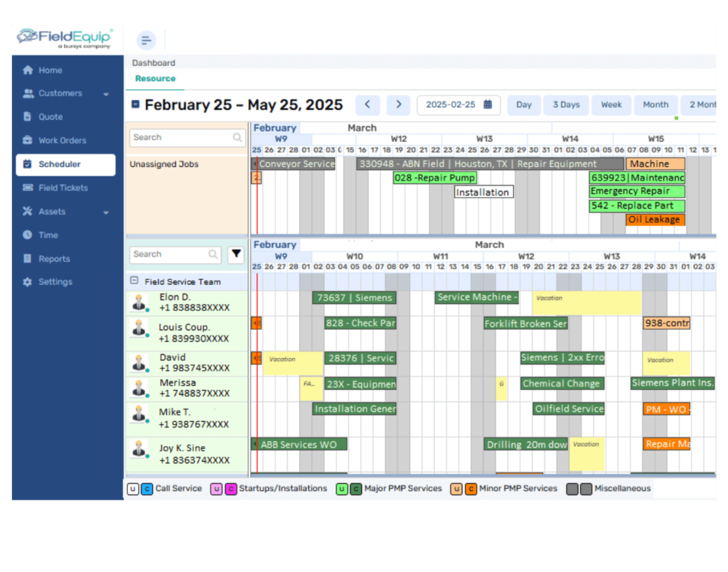This screenshot has height=572, width=728.
Task: Switch to the Resource tab
Action: (x=155, y=79)
